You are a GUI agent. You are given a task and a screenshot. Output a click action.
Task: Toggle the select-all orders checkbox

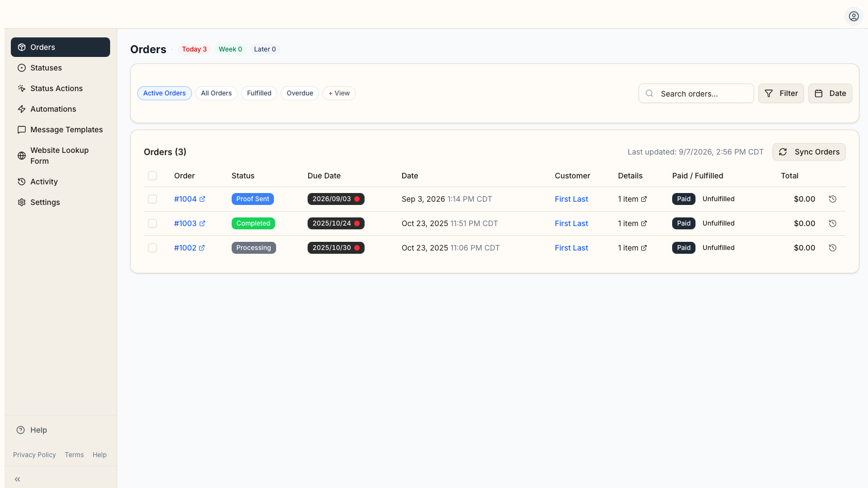point(152,176)
